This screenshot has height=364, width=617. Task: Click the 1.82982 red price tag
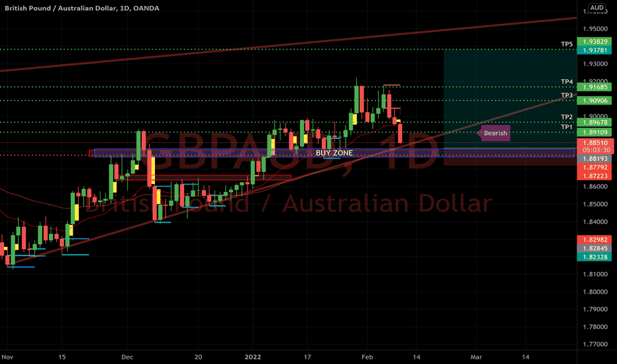pos(594,240)
